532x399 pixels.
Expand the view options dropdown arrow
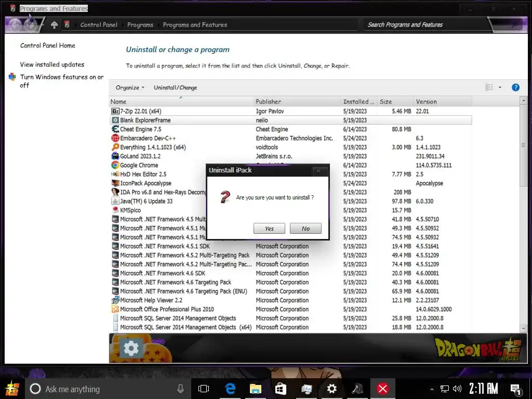coord(500,87)
